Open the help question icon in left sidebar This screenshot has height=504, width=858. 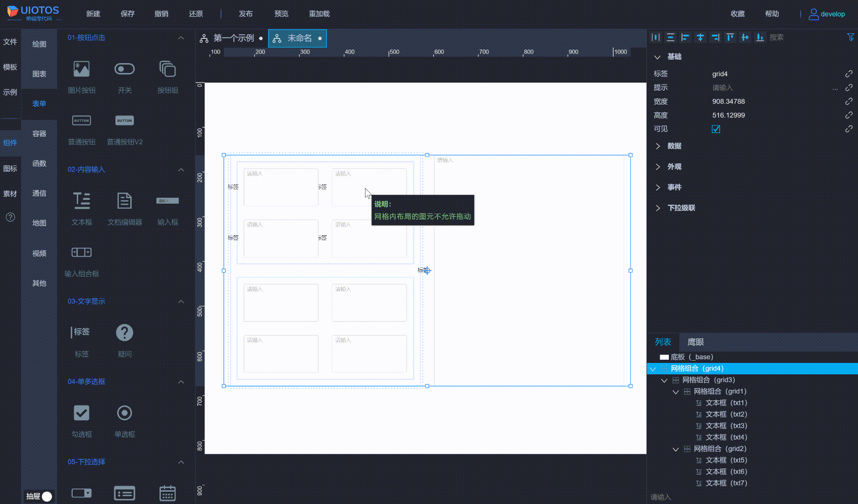coord(10,217)
